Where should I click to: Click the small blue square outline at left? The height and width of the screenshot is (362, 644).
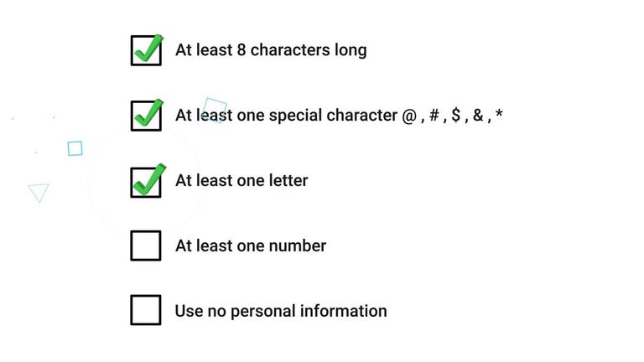click(x=75, y=148)
